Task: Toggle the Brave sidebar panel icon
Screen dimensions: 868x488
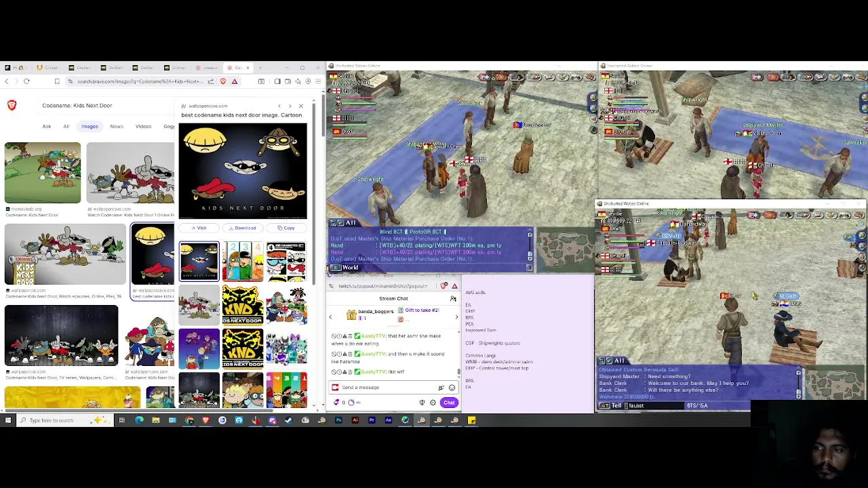Action: point(277,81)
